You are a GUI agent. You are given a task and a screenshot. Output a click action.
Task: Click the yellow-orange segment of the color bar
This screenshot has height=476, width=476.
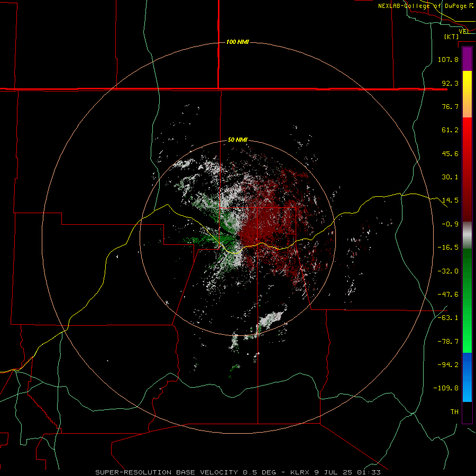(x=467, y=94)
